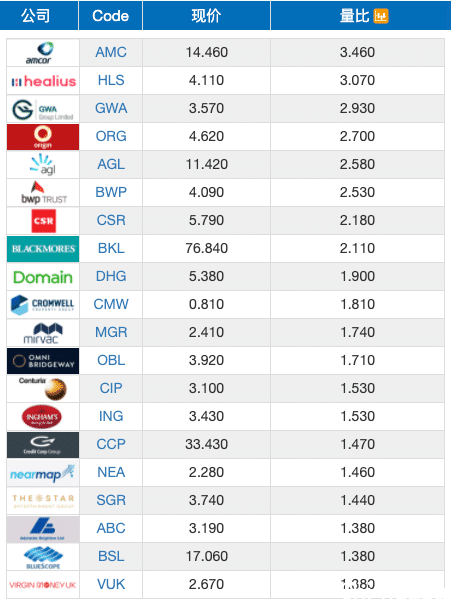The width and height of the screenshot is (451, 604).
Task: Open the AMC stock code link
Action: click(111, 52)
